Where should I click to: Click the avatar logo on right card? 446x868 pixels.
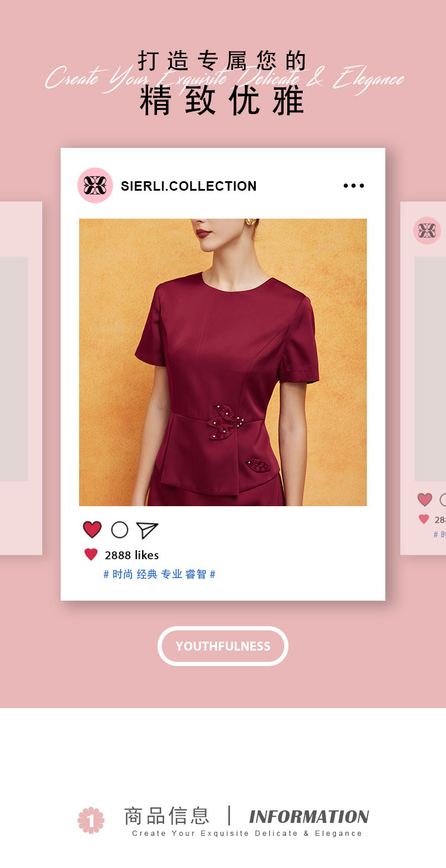427,231
